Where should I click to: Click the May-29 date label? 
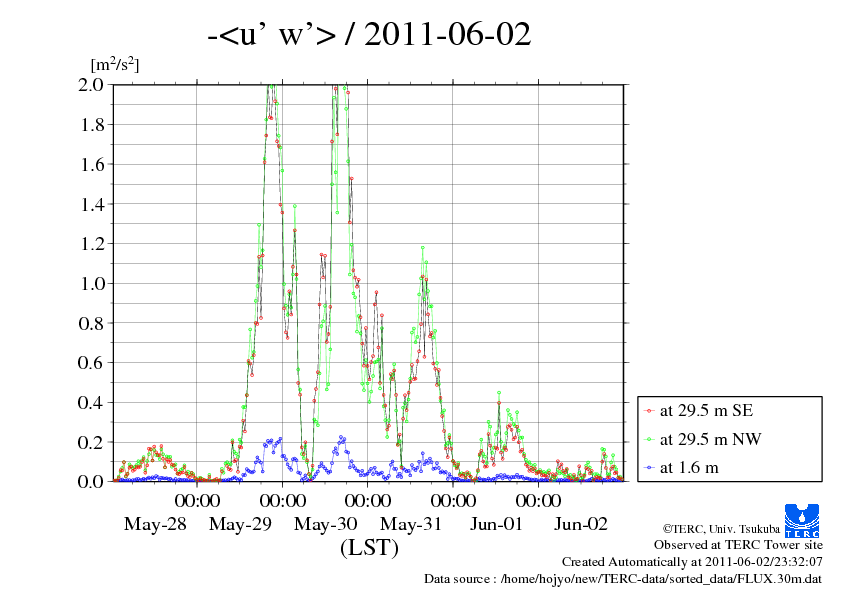[241, 524]
